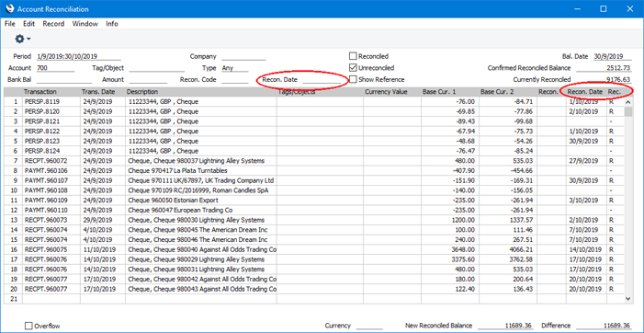This screenshot has height=333, width=644.
Task: Click the Recon. Date input field
Action: tap(322, 80)
